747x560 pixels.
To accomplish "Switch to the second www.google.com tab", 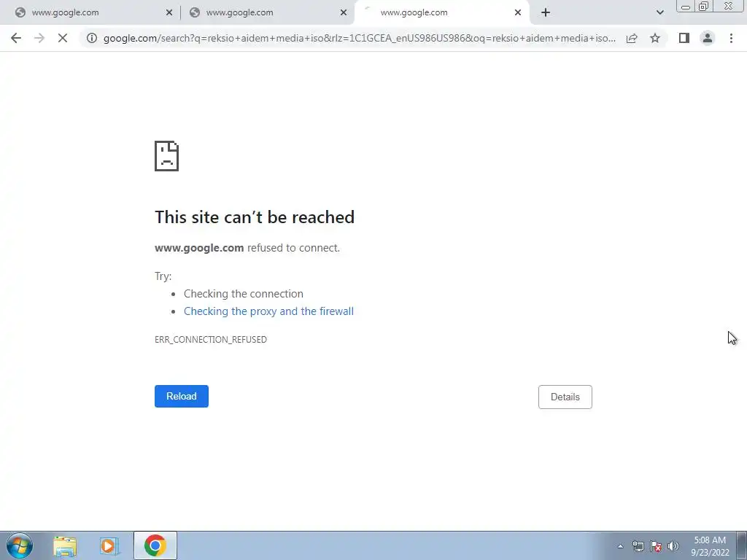I will (x=267, y=13).
